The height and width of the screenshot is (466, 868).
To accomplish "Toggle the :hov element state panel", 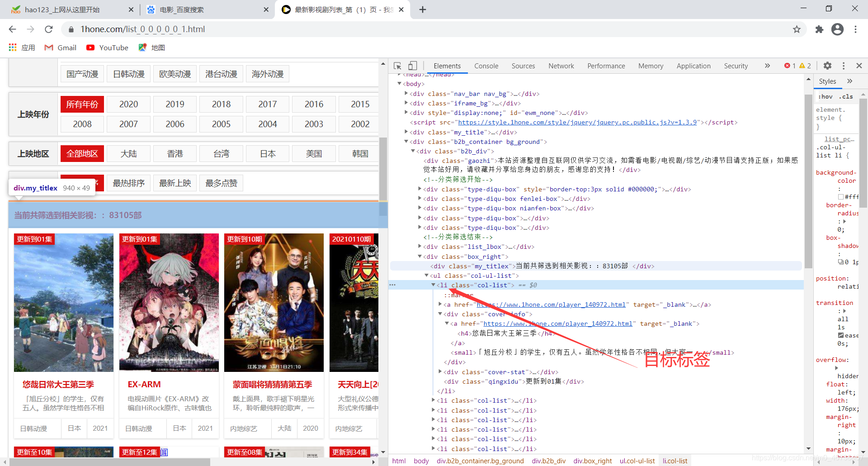I will (x=826, y=96).
